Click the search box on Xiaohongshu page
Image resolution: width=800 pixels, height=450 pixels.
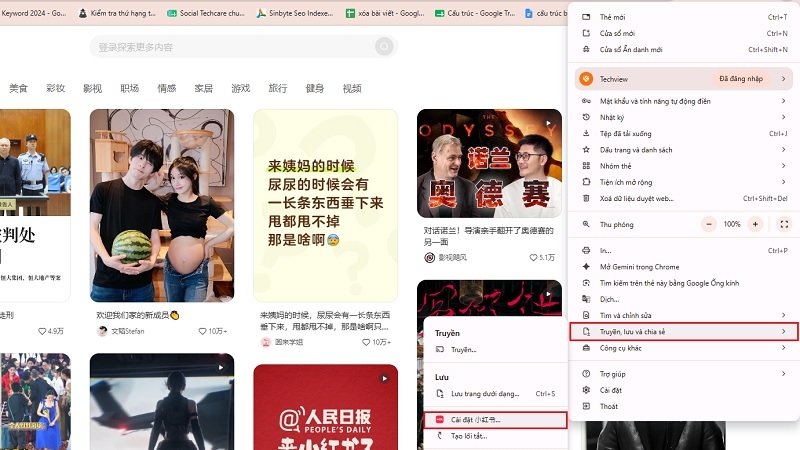pos(243,47)
